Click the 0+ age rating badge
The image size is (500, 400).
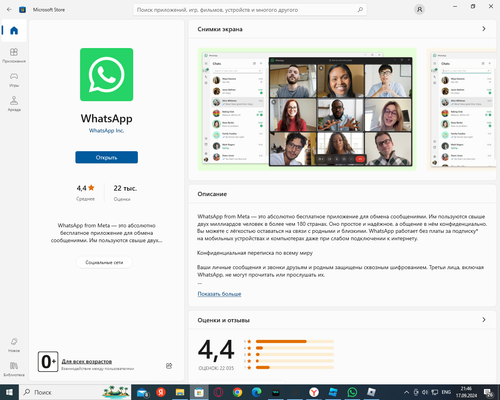(48, 361)
